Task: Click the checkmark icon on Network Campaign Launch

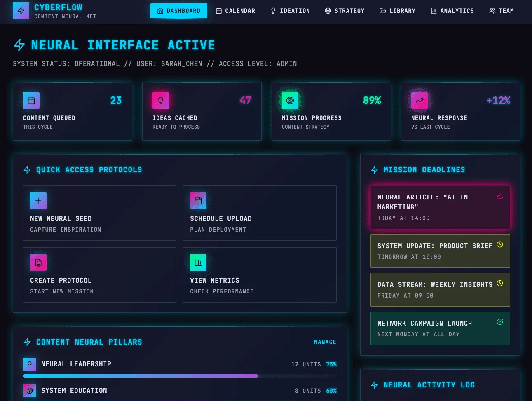Action: (500, 322)
